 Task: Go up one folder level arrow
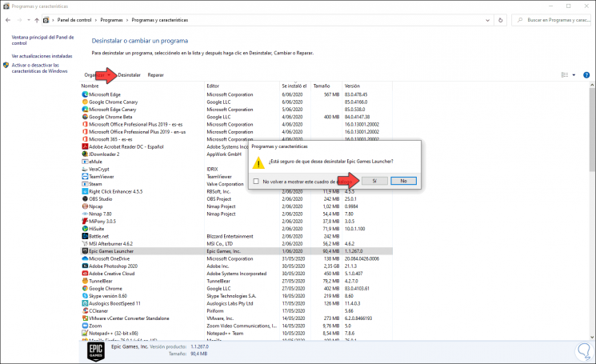[37, 20]
